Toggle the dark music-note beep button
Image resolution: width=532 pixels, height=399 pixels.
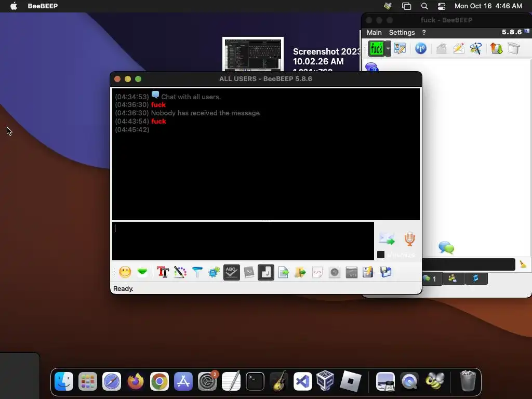pos(266,272)
